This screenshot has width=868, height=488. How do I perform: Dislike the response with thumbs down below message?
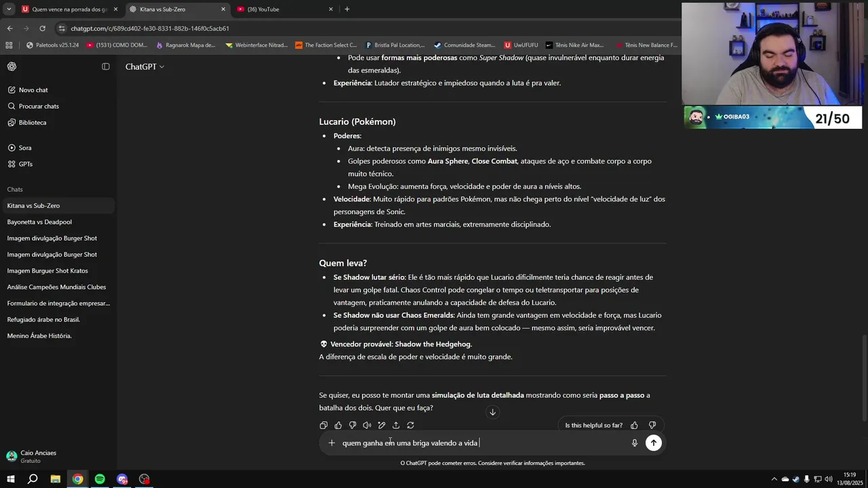353,426
